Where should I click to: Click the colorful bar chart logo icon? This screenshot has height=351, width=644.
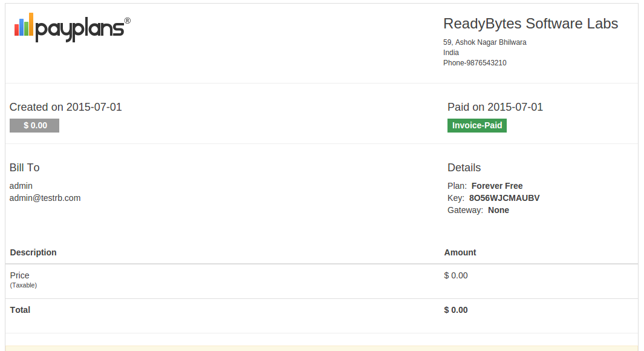24,24
